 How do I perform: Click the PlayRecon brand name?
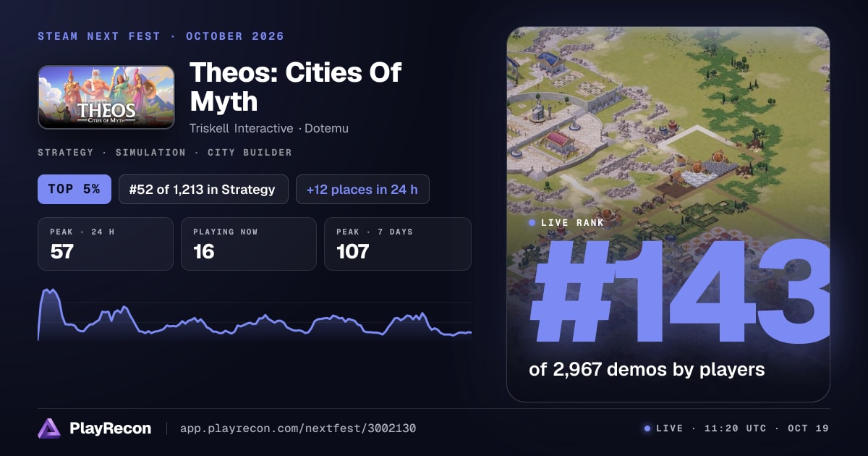point(110,428)
